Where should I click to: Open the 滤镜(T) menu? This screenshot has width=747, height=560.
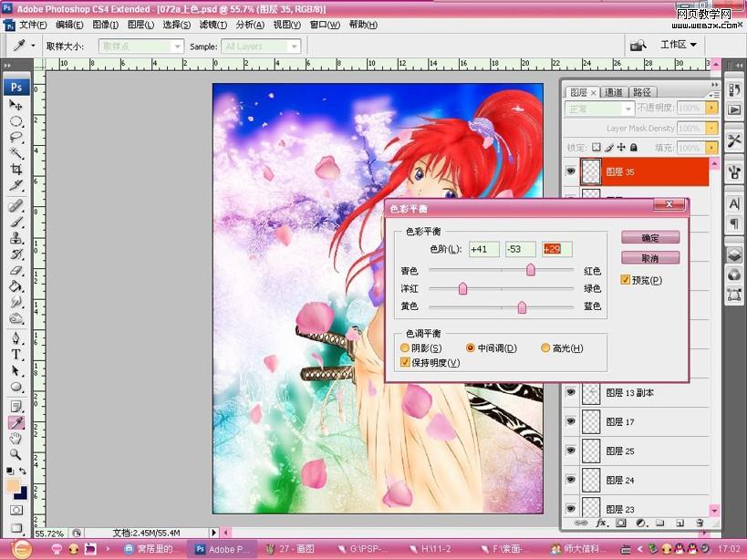click(x=213, y=25)
